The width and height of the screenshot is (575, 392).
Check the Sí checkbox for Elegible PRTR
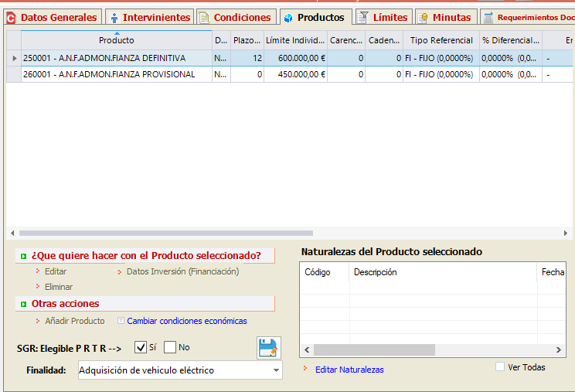click(141, 347)
